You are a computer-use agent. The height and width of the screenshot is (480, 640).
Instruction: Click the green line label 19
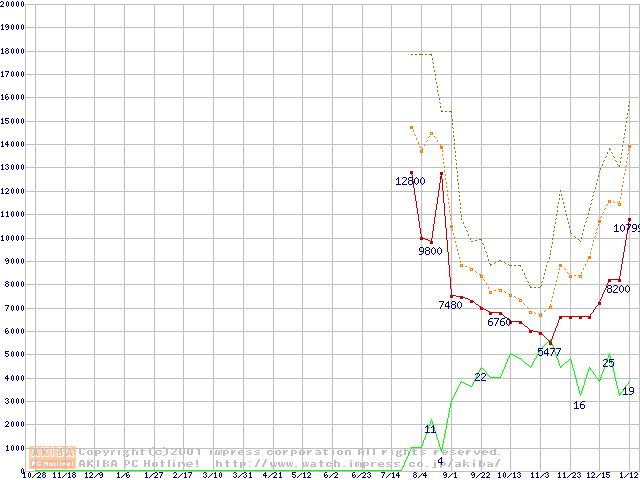pos(628,391)
